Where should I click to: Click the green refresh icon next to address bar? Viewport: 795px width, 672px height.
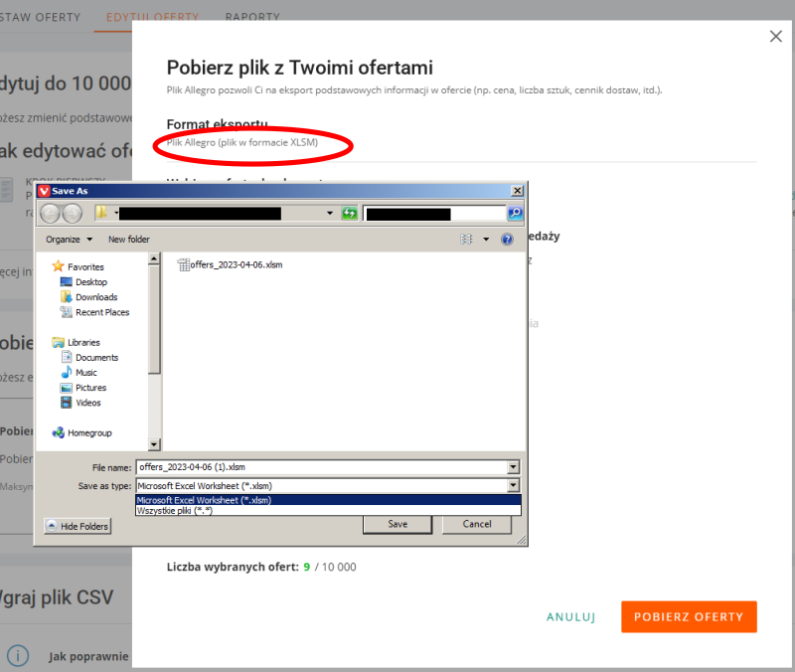click(x=350, y=213)
